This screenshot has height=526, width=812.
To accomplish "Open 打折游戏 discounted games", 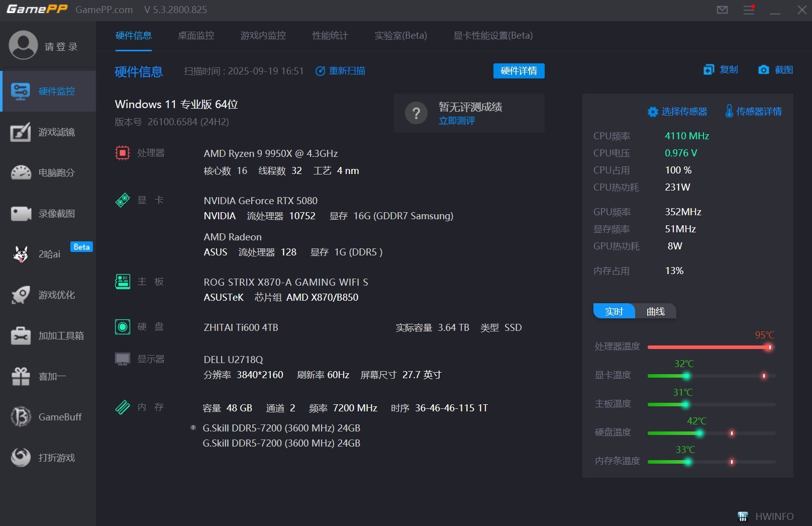I will coord(48,458).
